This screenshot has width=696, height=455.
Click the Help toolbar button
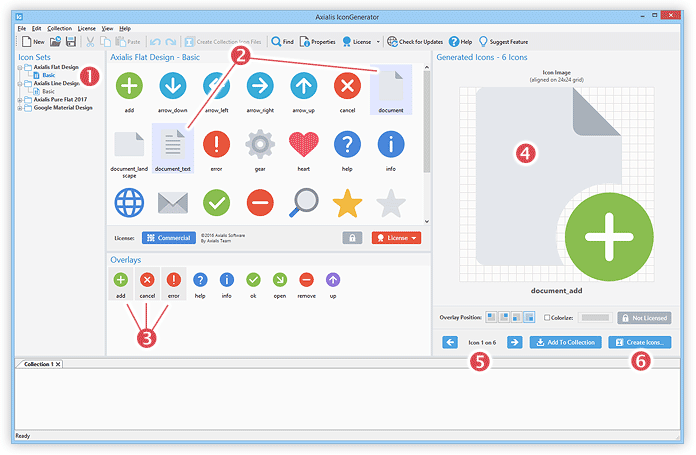point(460,42)
